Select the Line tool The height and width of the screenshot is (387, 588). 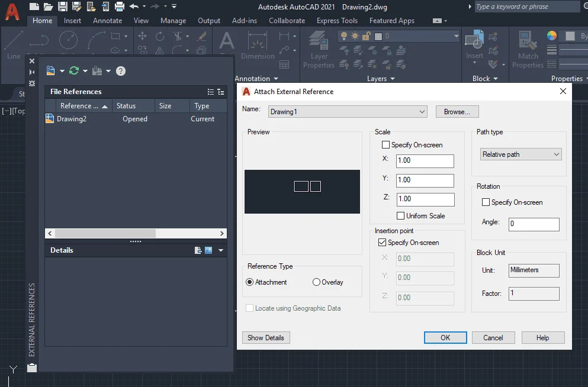coord(14,45)
